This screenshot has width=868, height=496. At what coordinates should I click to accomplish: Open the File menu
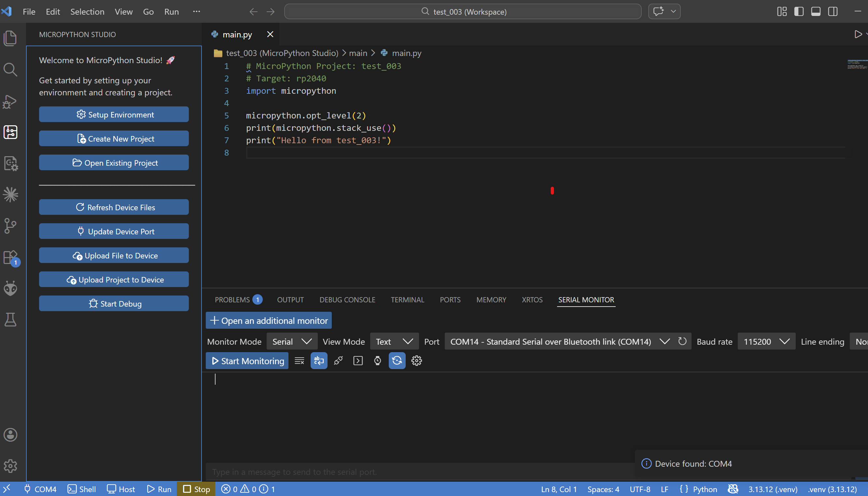(29, 12)
